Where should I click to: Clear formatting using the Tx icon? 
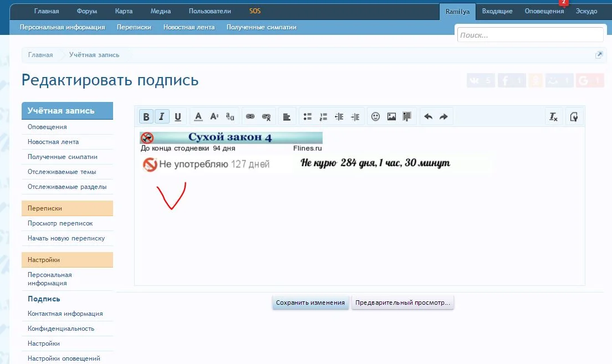click(553, 116)
